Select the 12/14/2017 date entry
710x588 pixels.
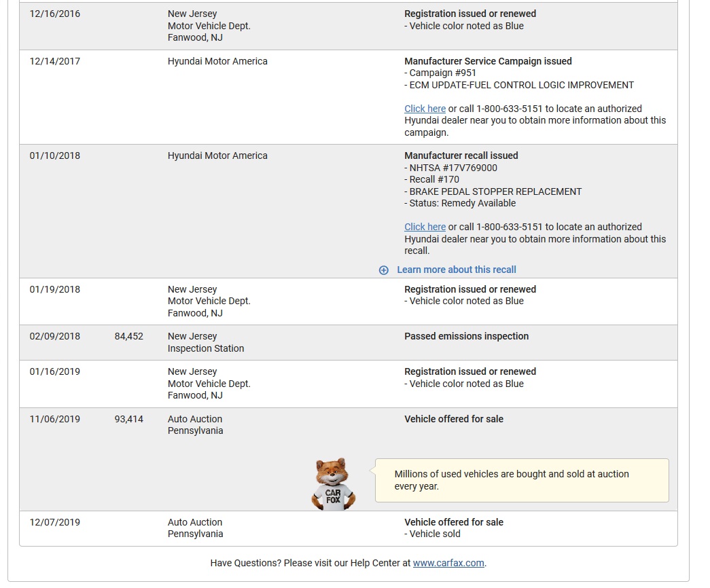(55, 61)
